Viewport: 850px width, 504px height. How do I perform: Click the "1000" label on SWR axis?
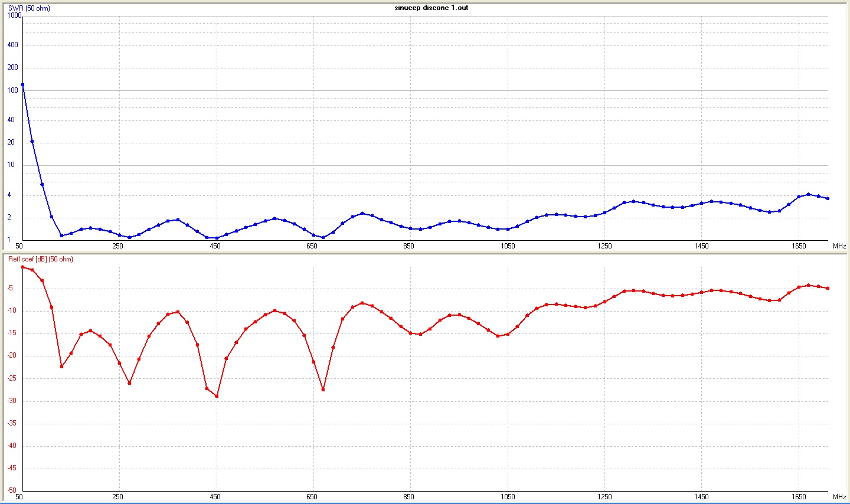pyautogui.click(x=14, y=16)
